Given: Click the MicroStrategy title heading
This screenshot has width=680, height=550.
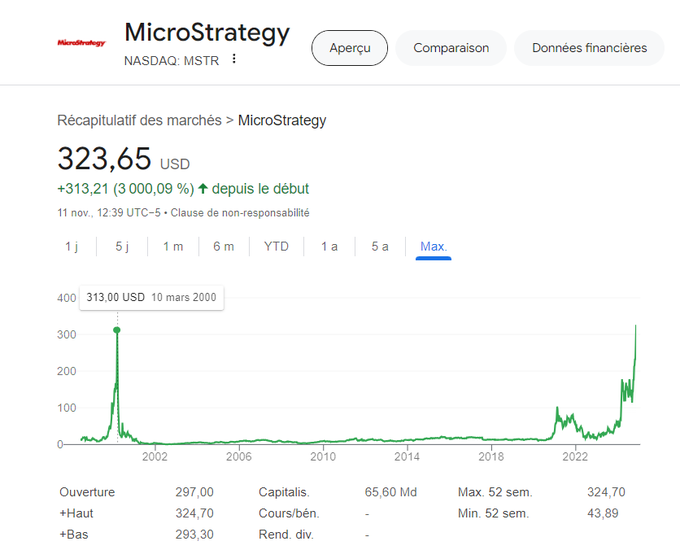Looking at the screenshot, I should click(x=207, y=33).
